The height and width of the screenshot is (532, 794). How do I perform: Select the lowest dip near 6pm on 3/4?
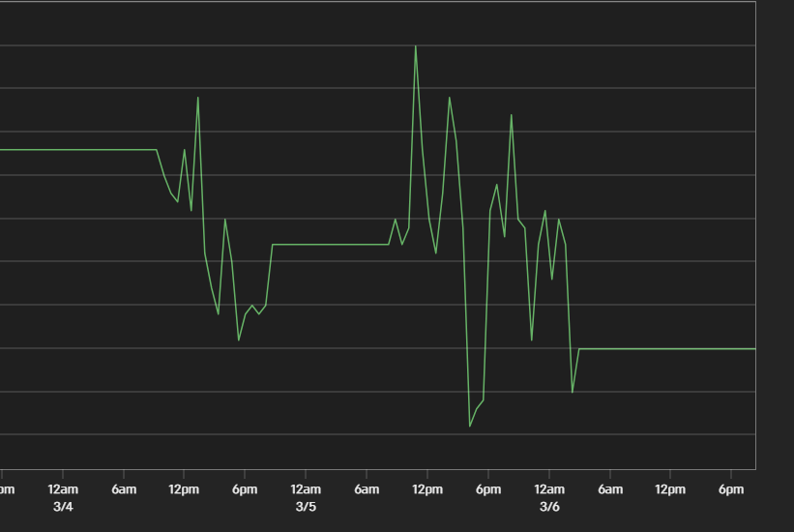[239, 340]
